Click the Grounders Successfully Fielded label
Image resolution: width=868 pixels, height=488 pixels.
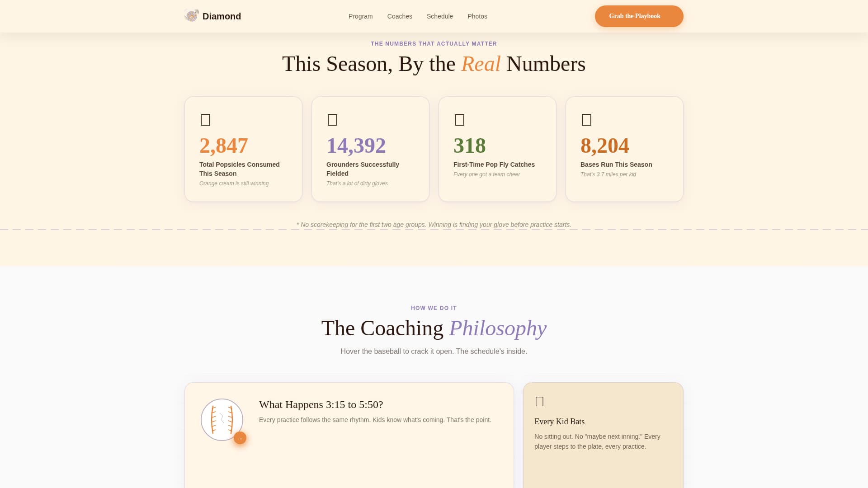click(x=362, y=169)
